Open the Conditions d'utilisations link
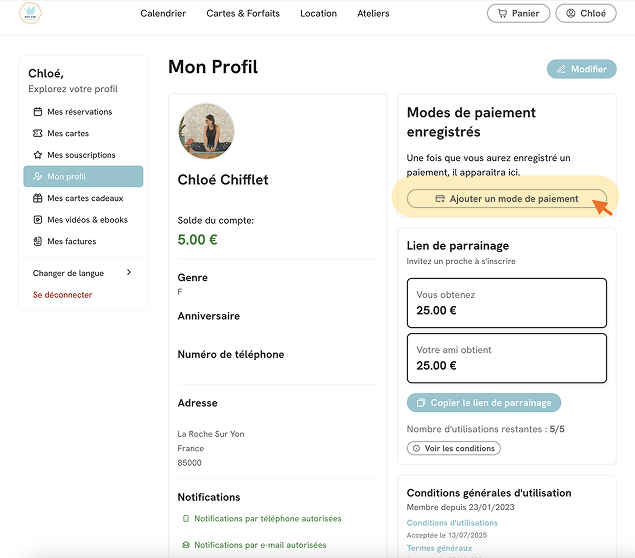Image resolution: width=635 pixels, height=558 pixels. 452,523
